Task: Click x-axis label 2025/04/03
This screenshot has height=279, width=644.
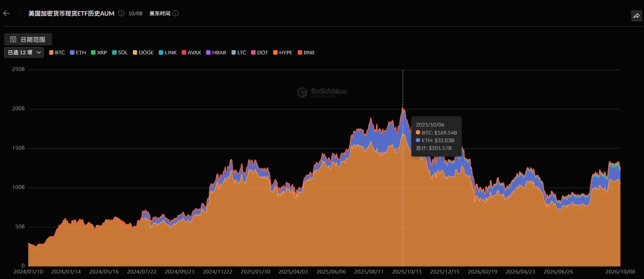Action: 293,272
